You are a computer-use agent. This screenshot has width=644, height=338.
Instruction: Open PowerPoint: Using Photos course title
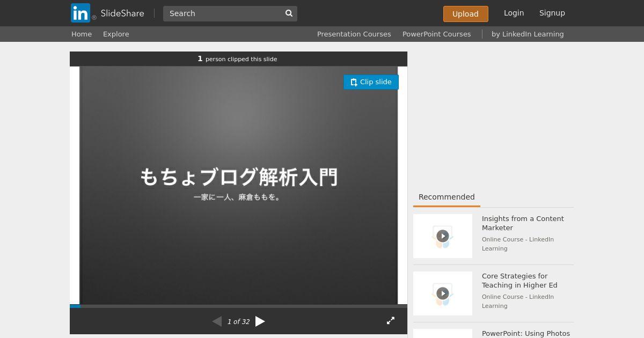click(526, 333)
